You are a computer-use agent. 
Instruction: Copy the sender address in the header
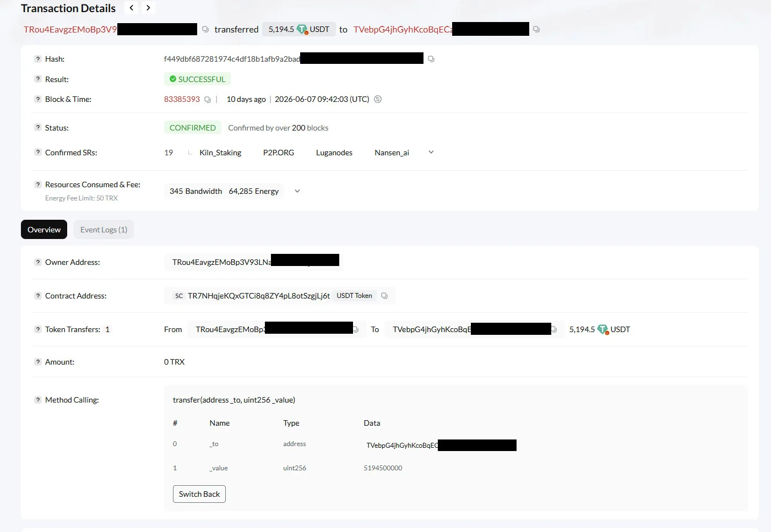[205, 29]
